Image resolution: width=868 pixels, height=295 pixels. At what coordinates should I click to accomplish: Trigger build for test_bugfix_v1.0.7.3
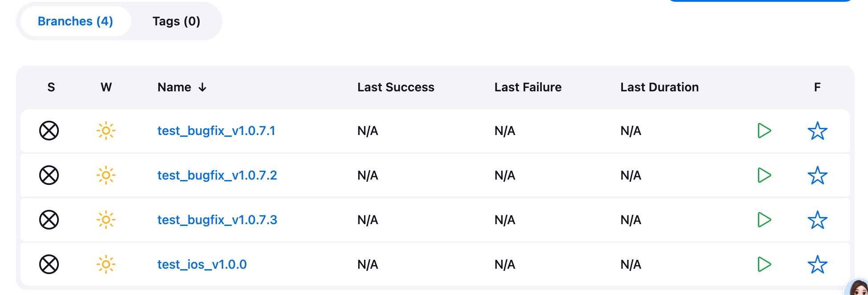pos(764,220)
